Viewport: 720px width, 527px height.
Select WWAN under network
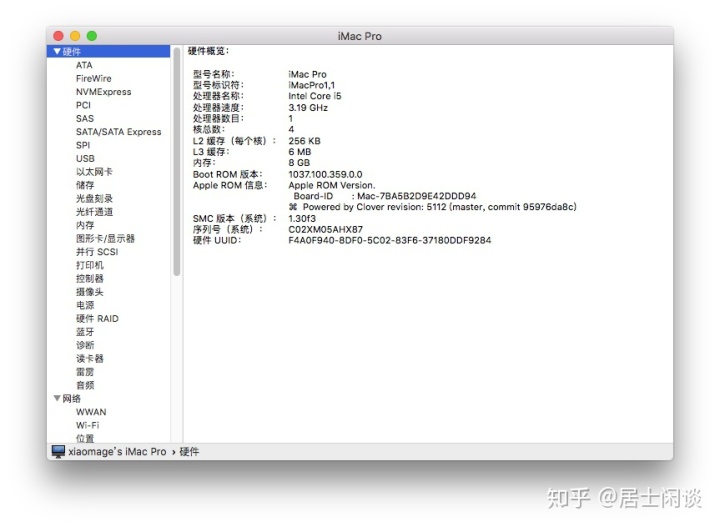click(91, 412)
